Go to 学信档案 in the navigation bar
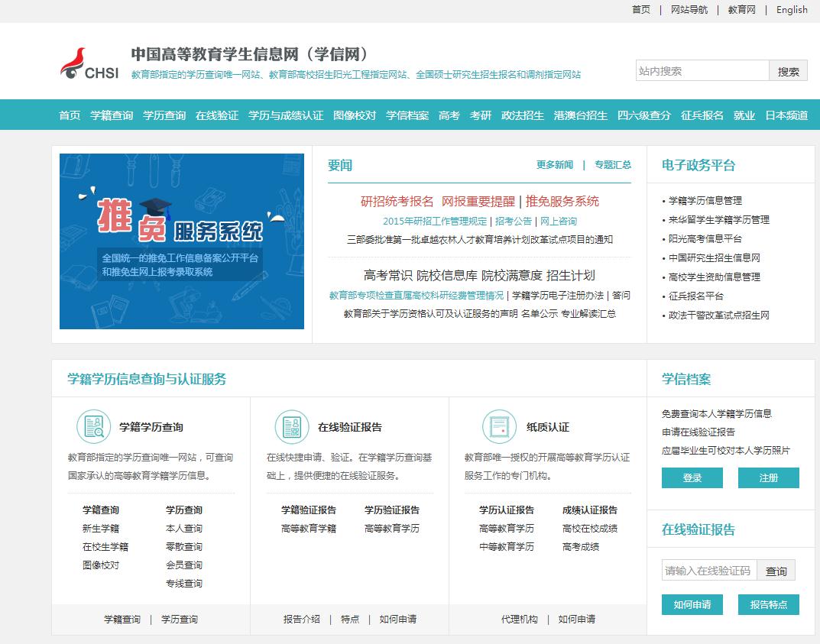 [407, 115]
